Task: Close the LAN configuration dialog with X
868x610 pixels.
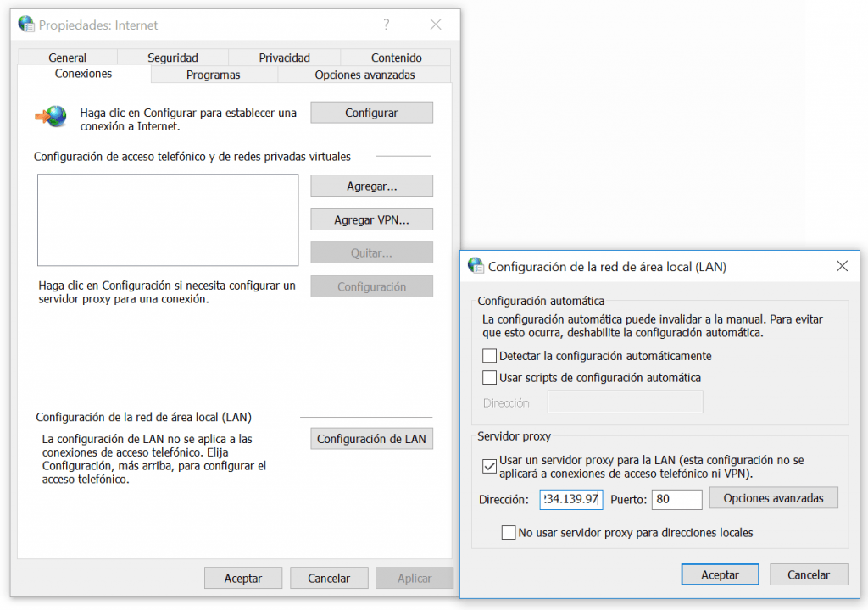Action: coord(842,266)
